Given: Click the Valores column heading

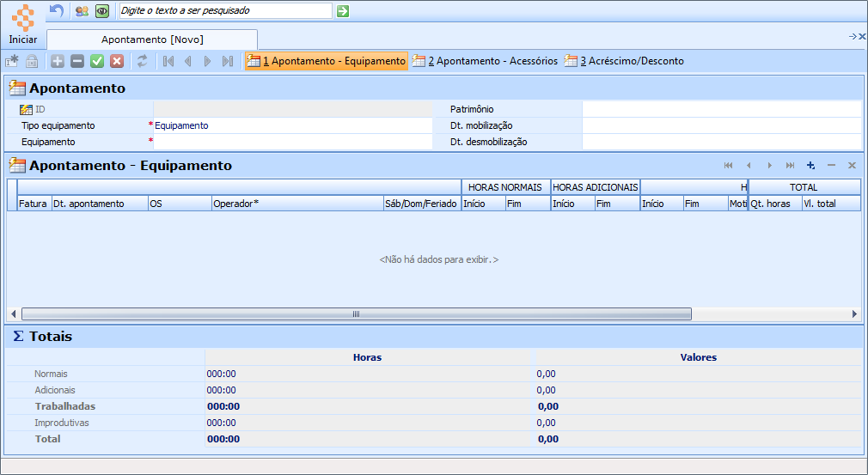Looking at the screenshot, I should 699,357.
